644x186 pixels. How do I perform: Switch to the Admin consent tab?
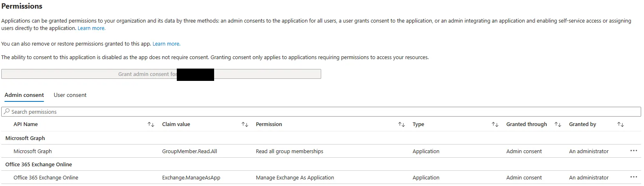24,95
